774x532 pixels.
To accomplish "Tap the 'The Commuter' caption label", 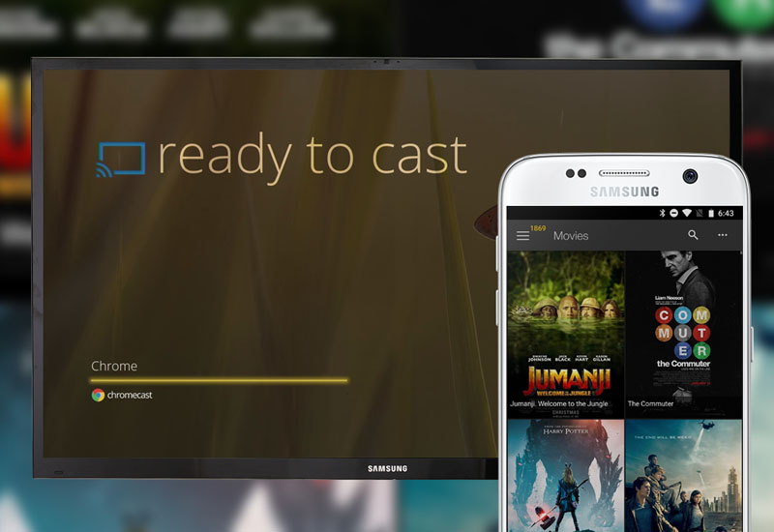I will pyautogui.click(x=650, y=403).
